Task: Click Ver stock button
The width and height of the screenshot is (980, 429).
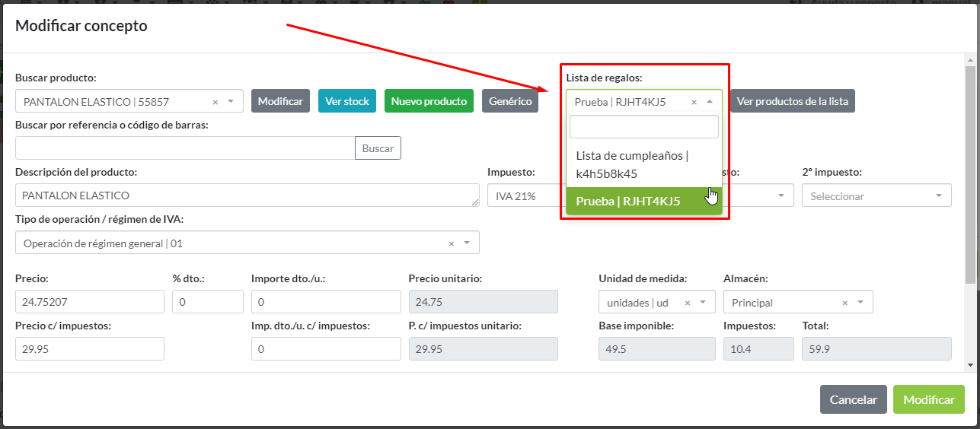Action: point(346,101)
